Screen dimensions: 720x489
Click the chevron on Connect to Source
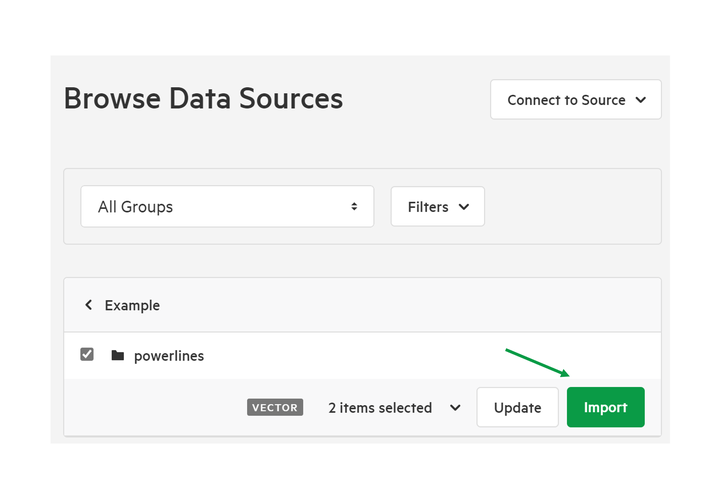(x=641, y=100)
